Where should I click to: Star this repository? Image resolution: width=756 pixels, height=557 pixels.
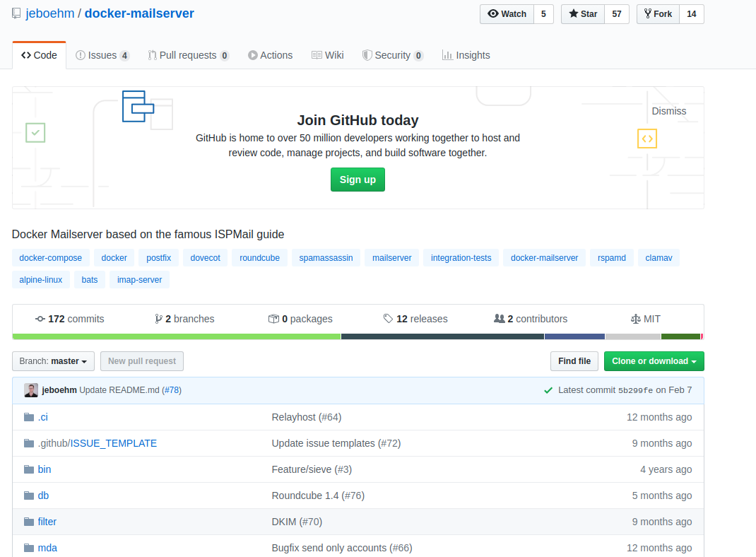tap(583, 14)
